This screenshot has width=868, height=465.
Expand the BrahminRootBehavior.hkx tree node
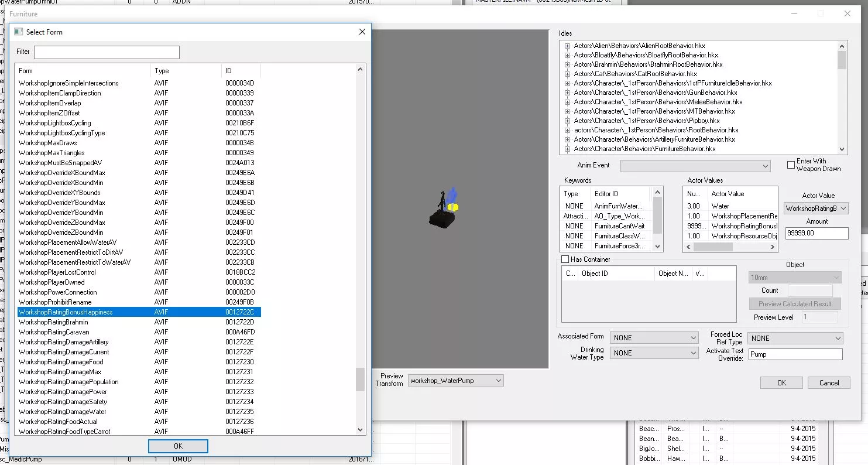pos(567,64)
